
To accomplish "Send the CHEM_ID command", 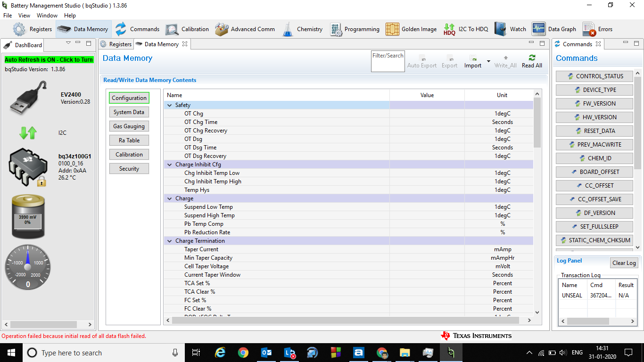I will [594, 158].
